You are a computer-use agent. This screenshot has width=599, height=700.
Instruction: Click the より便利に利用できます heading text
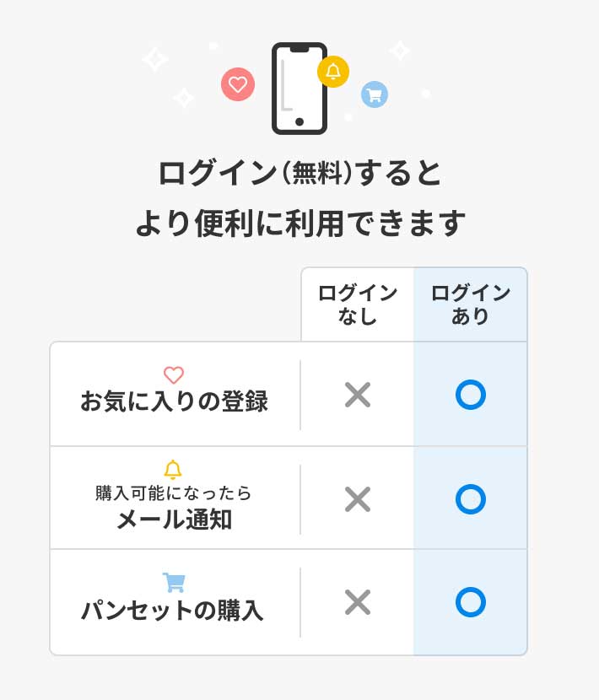click(x=299, y=223)
